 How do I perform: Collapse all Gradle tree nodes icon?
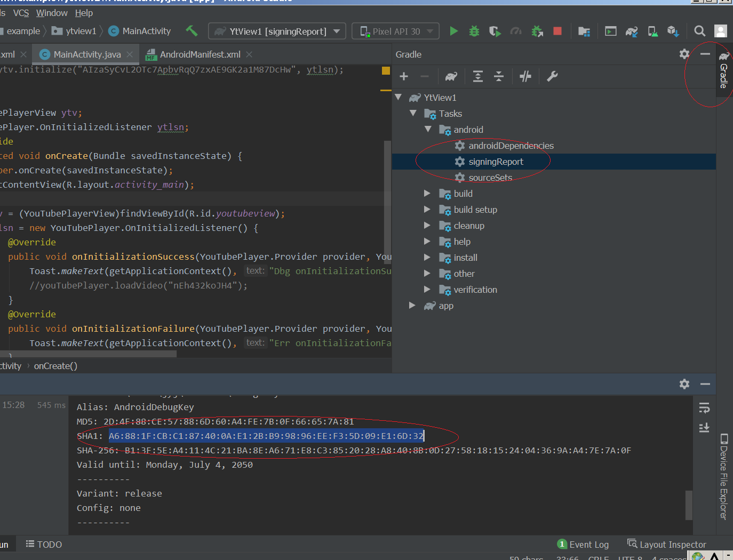click(x=499, y=76)
